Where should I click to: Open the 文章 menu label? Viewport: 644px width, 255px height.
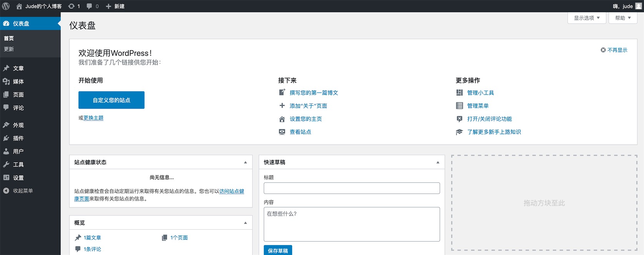tap(18, 68)
